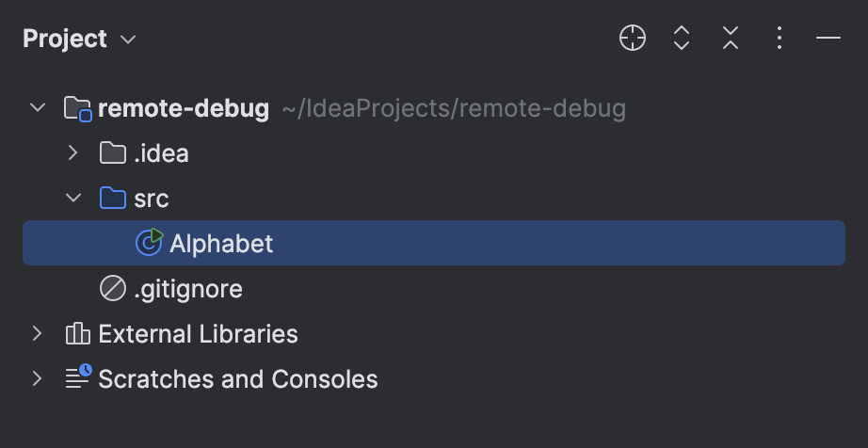This screenshot has height=448, width=868.
Task: Hide the Project tool window
Action: pos(828,39)
